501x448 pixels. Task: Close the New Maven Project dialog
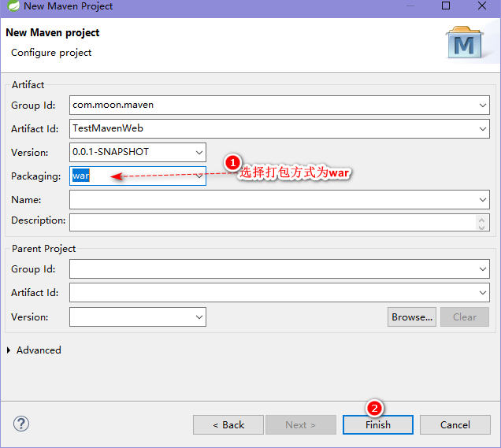(x=482, y=6)
